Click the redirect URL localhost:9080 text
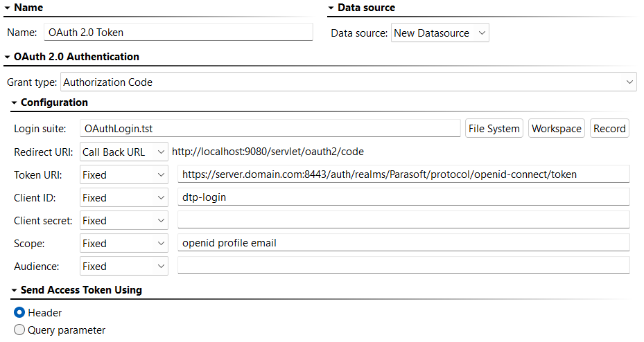The width and height of the screenshot is (644, 342). [x=268, y=152]
